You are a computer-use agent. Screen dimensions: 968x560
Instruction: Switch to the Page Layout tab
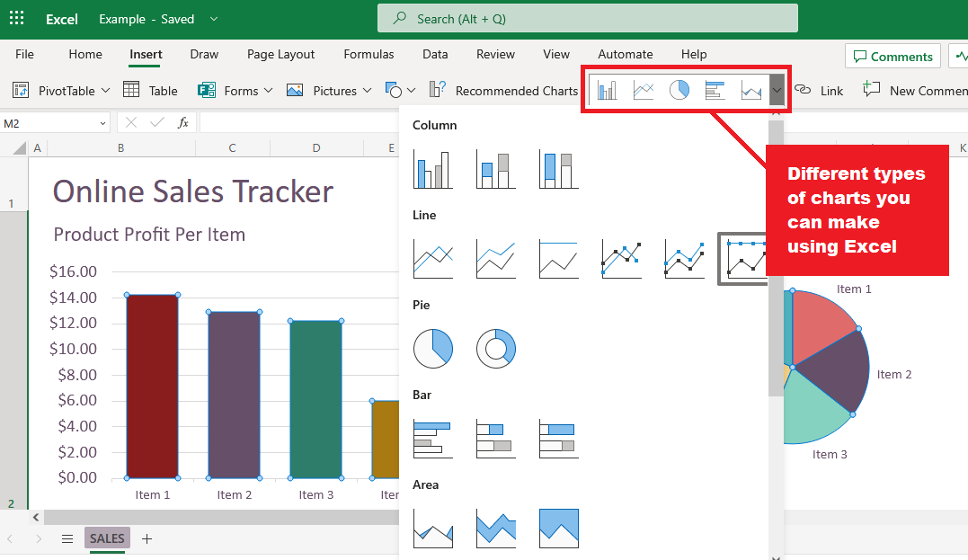pos(281,54)
